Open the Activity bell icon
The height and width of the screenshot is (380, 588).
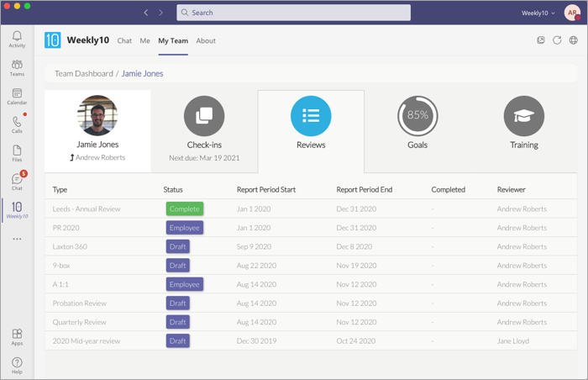pos(17,39)
